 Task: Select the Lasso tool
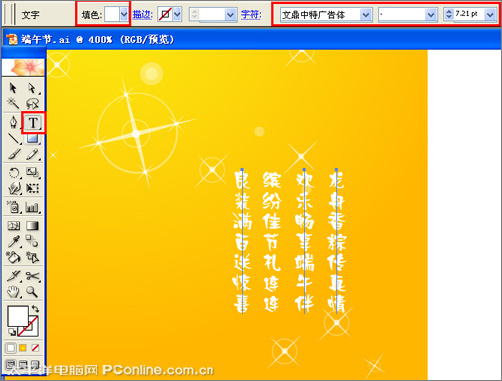pos(32,104)
